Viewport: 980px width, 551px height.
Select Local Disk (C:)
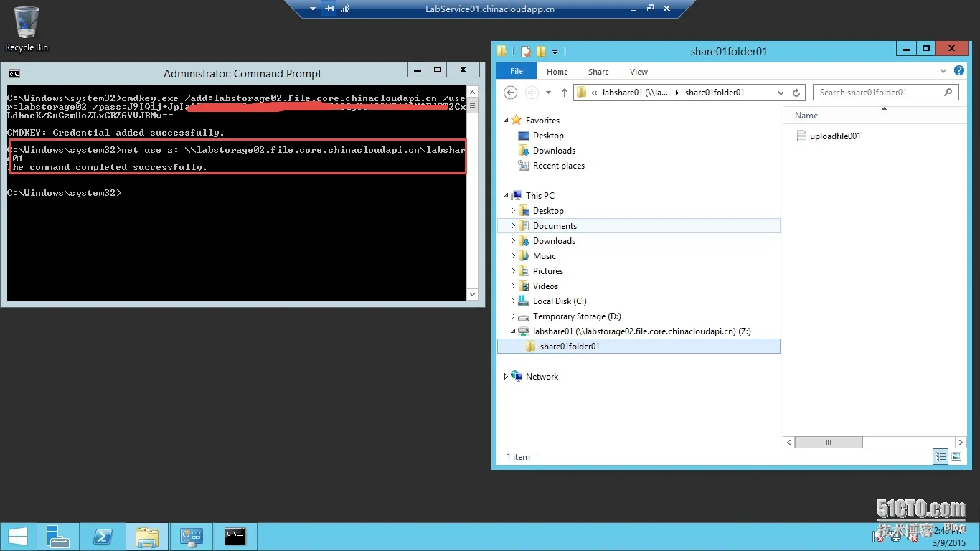[x=559, y=301]
